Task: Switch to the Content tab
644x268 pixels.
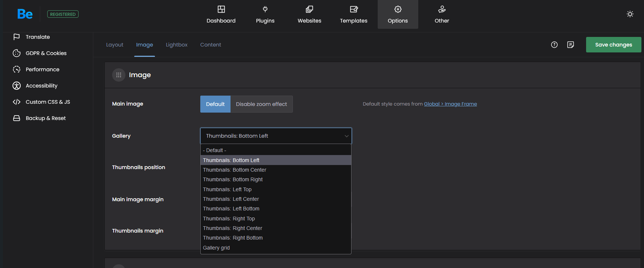Action: [211, 45]
